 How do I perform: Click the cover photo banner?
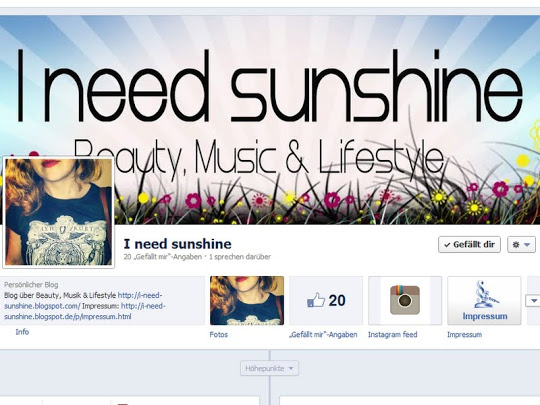[270, 120]
